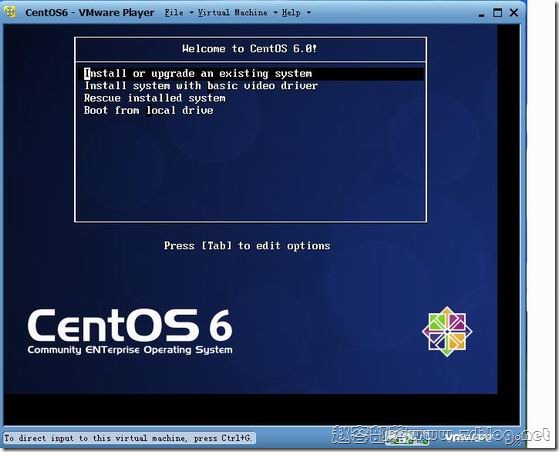
Task: Select 'Install system with basic video driver'
Action: [x=201, y=86]
